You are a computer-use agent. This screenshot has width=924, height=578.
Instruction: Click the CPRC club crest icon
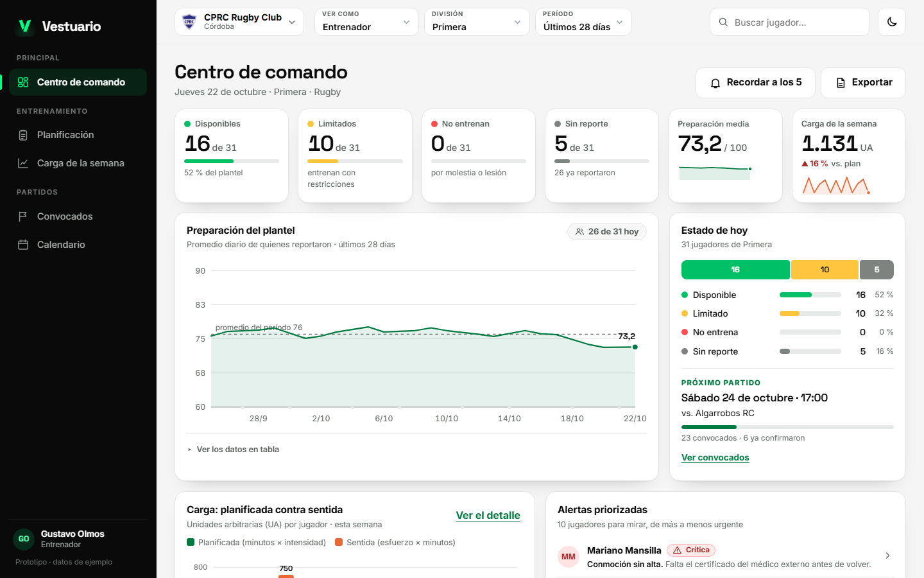pos(189,22)
